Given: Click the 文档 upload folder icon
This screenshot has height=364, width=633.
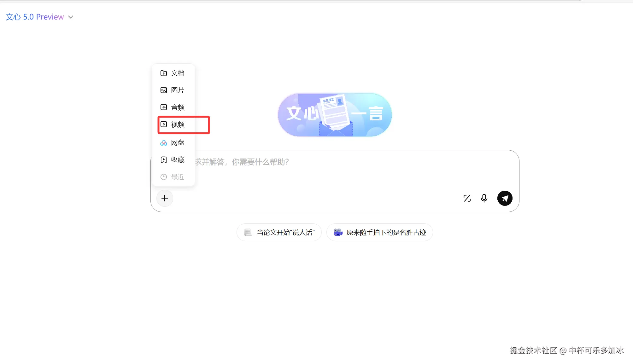Looking at the screenshot, I should pos(163,73).
